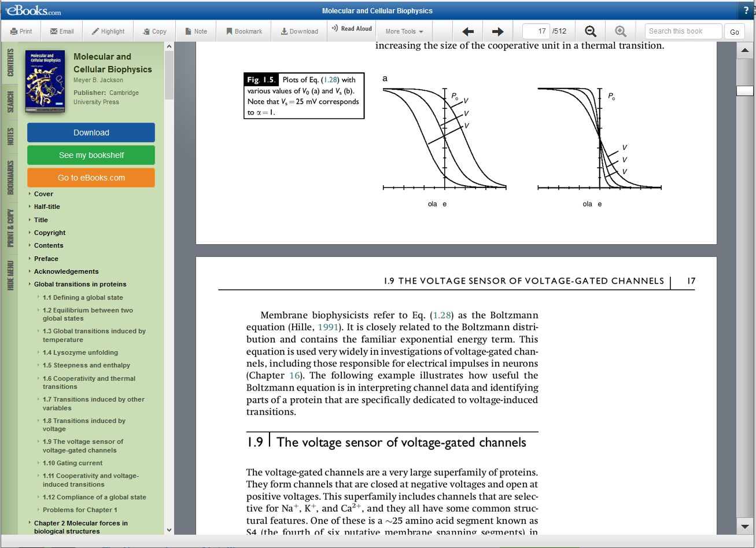Click the See my bookshelf button
This screenshot has width=756, height=548.
[91, 155]
